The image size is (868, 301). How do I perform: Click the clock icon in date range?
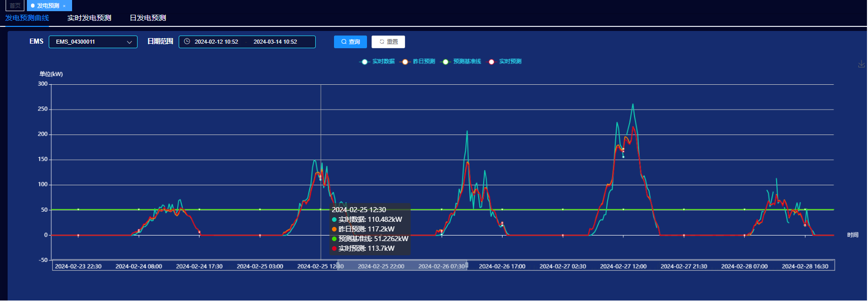click(187, 42)
